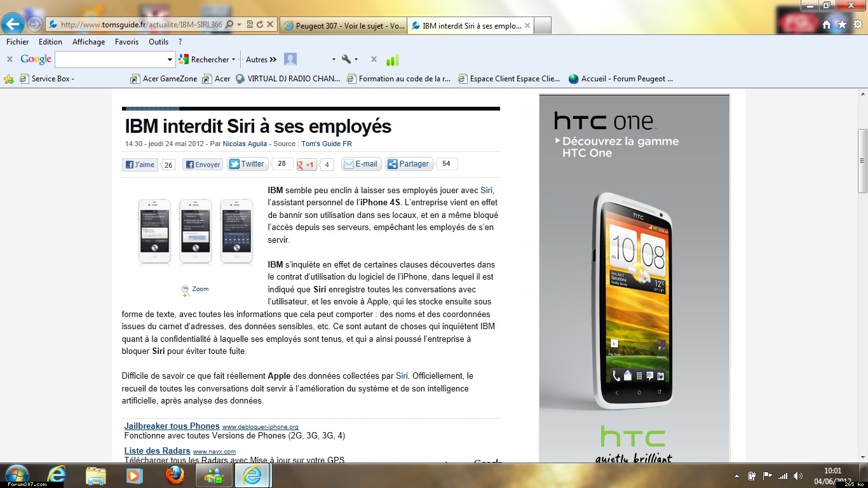Close the Google toolbar with its X

point(10,59)
